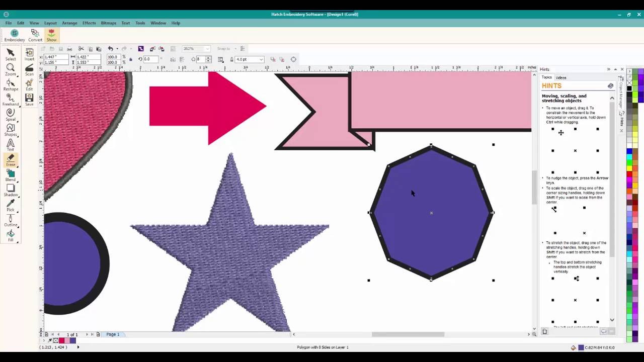Image resolution: width=644 pixels, height=362 pixels.
Task: Open the Bitmaps menu
Action: pos(108,23)
